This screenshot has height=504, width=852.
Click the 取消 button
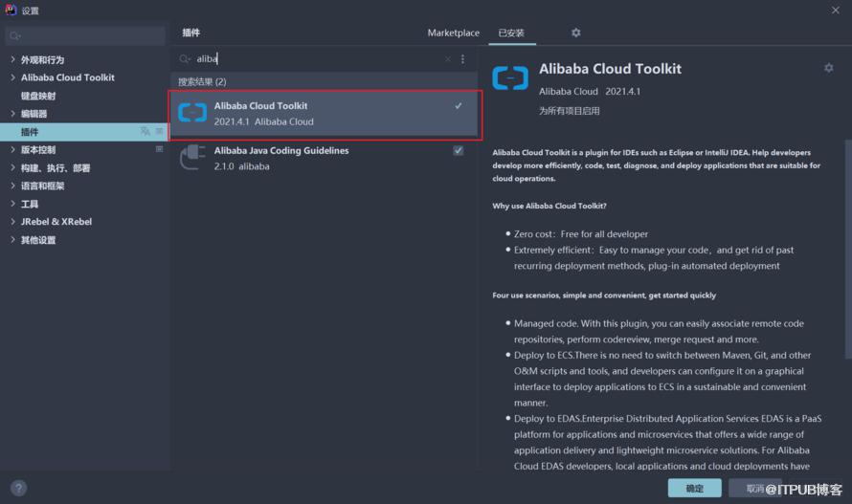pyautogui.click(x=755, y=488)
